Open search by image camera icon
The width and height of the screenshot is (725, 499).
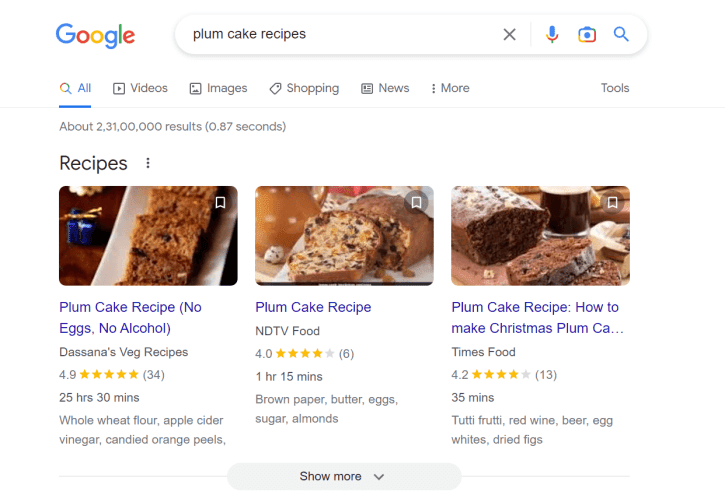click(587, 34)
